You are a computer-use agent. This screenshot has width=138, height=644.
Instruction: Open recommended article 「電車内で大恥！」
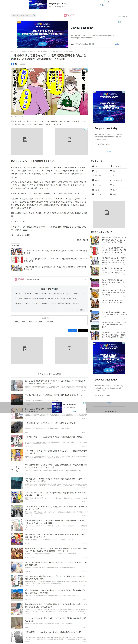coord(49,441)
